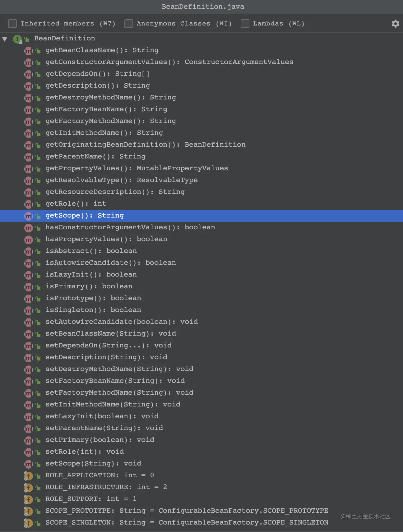Click the public visibility icon beside getRole()

click(x=38, y=204)
